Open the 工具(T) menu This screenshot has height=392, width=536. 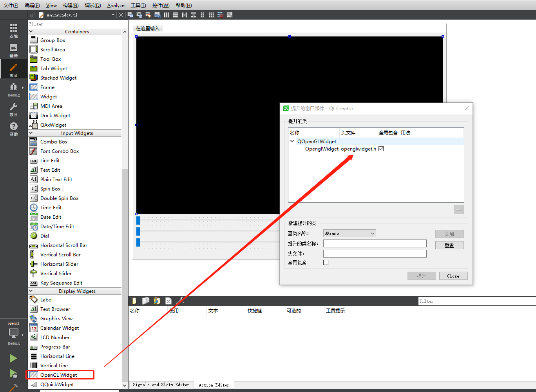point(138,5)
